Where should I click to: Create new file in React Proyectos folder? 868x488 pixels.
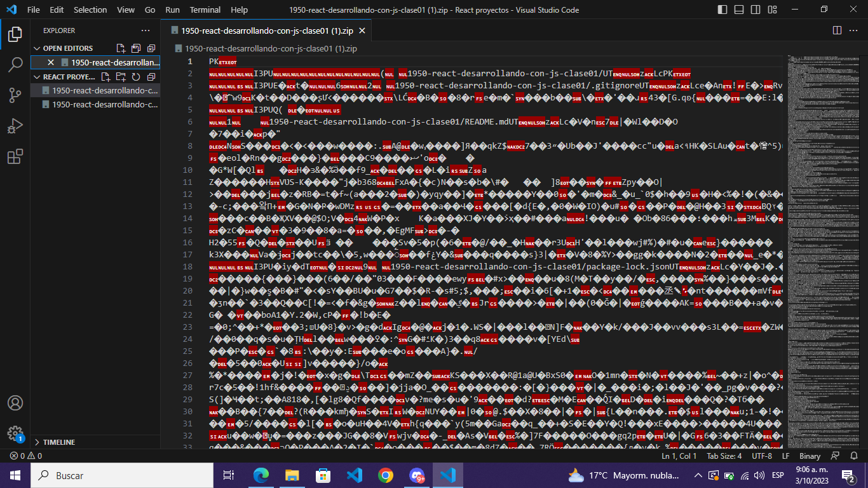[x=105, y=77]
